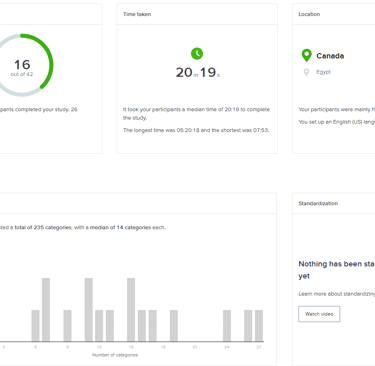This screenshot has height=366, width=375.
Task: Click the histogram bar at 6 categories
Action: click(x=35, y=326)
